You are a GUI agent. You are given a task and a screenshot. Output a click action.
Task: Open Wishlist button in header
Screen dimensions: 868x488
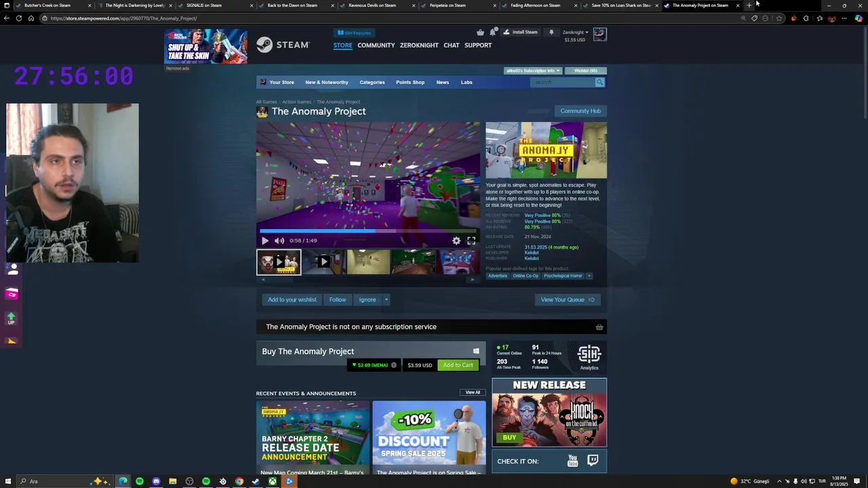(585, 70)
